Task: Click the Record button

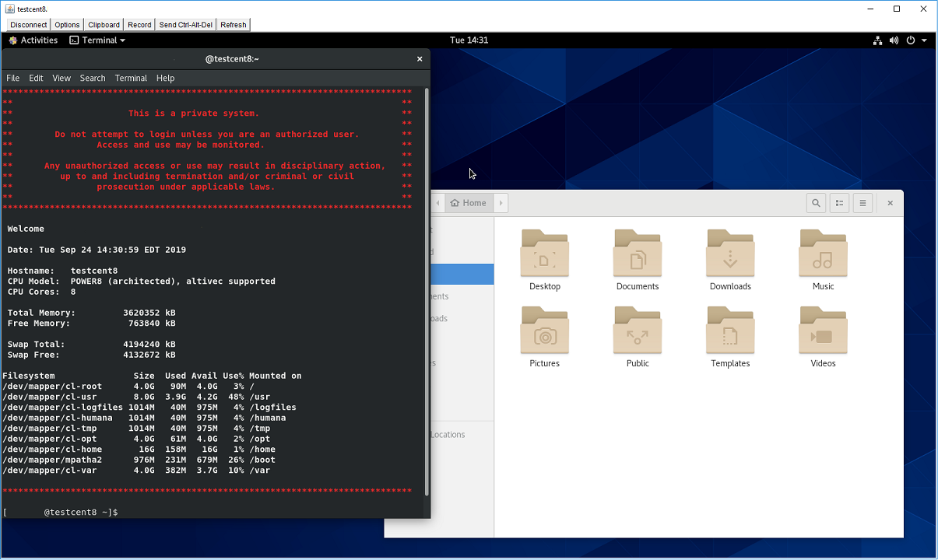Action: pyautogui.click(x=139, y=25)
